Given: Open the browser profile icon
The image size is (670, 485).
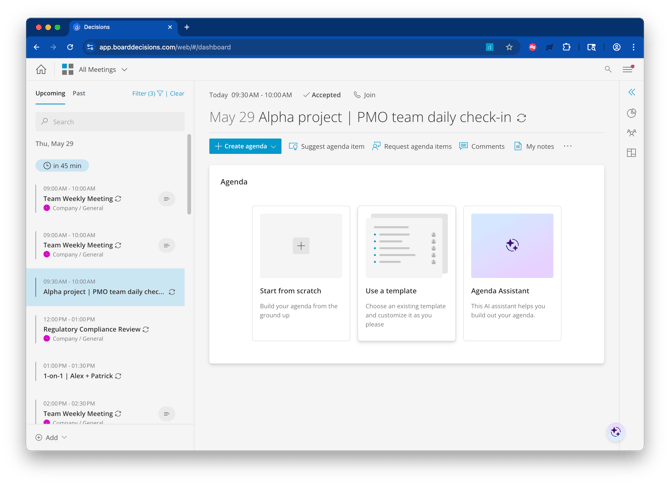Looking at the screenshot, I should pyautogui.click(x=617, y=47).
